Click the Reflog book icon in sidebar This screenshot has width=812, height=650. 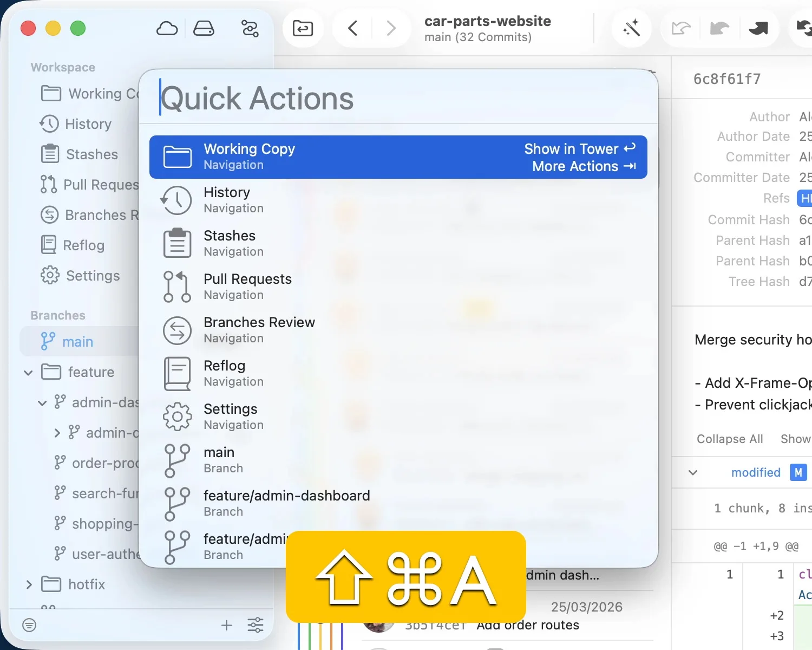(x=49, y=245)
